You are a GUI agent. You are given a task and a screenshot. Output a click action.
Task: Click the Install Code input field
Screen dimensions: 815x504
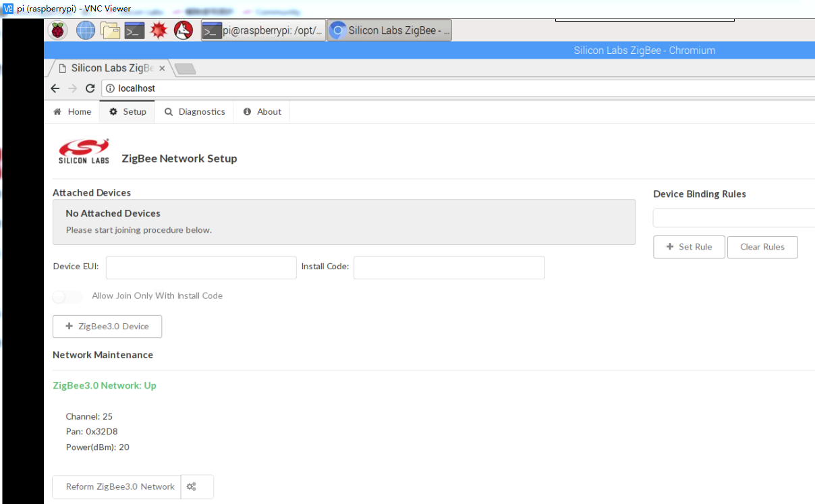coord(449,267)
